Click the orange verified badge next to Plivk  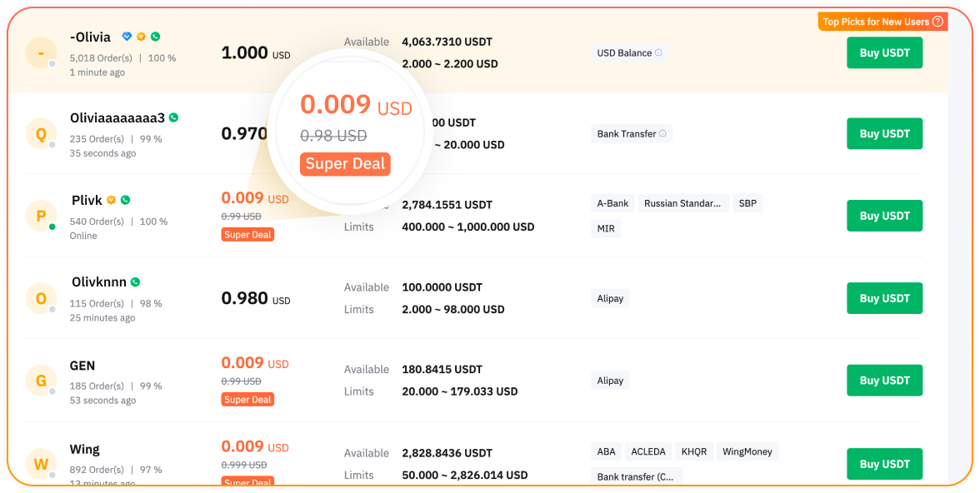pyautogui.click(x=111, y=200)
